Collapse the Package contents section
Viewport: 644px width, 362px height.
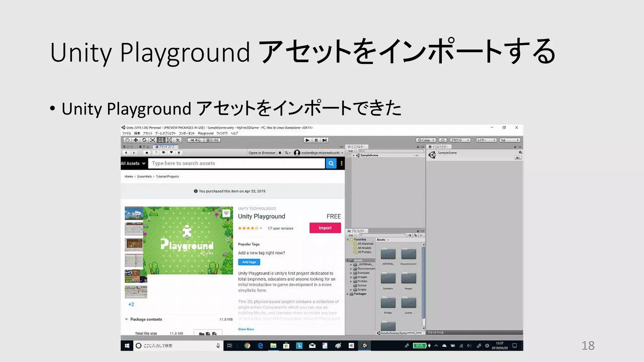pyautogui.click(x=126, y=319)
